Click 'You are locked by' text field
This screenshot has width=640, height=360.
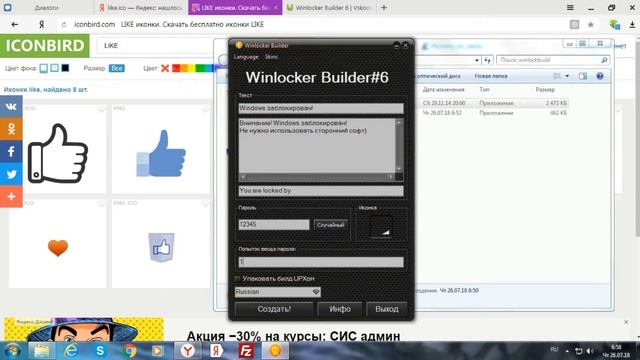click(x=321, y=191)
